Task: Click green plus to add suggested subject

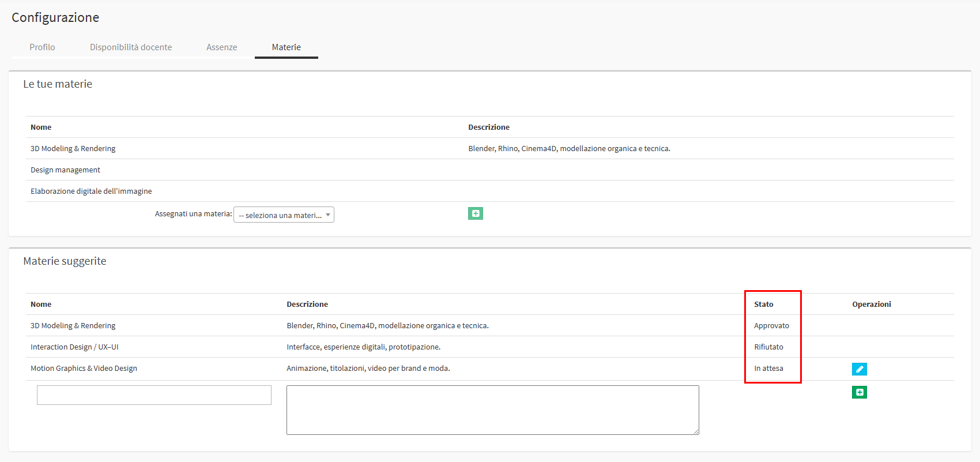Action: click(859, 392)
